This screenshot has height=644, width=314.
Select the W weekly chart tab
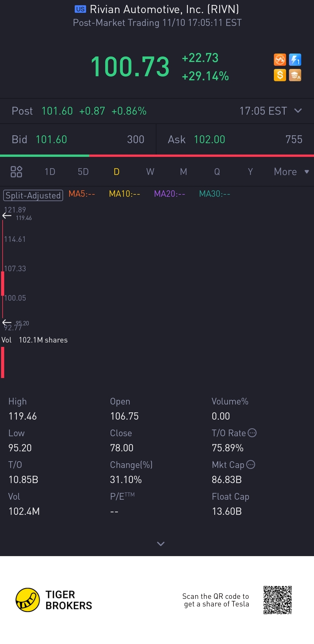pyautogui.click(x=150, y=172)
